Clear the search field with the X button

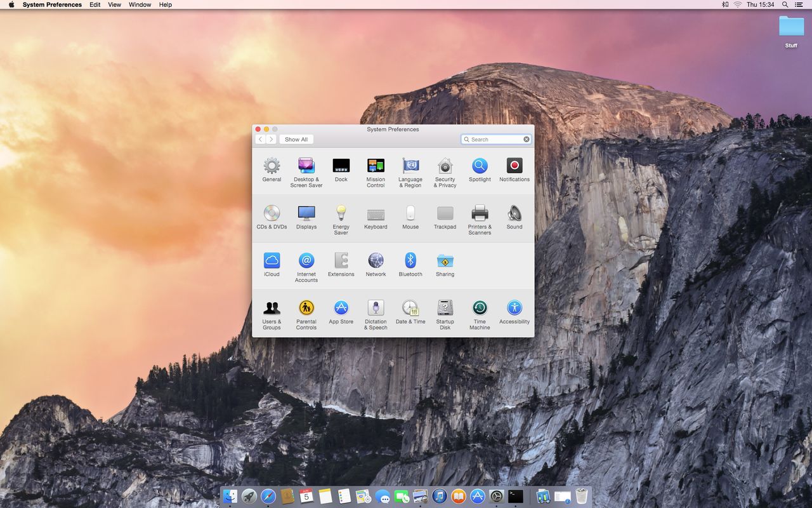527,139
